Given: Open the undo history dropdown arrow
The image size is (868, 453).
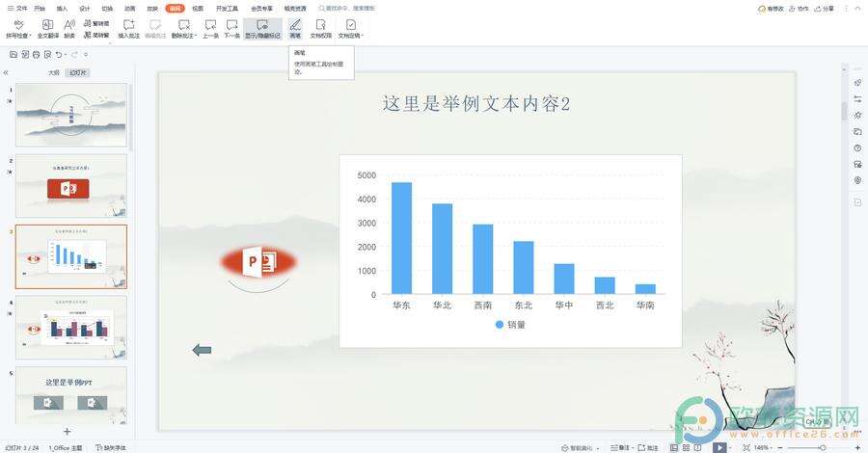Looking at the screenshot, I should point(65,55).
